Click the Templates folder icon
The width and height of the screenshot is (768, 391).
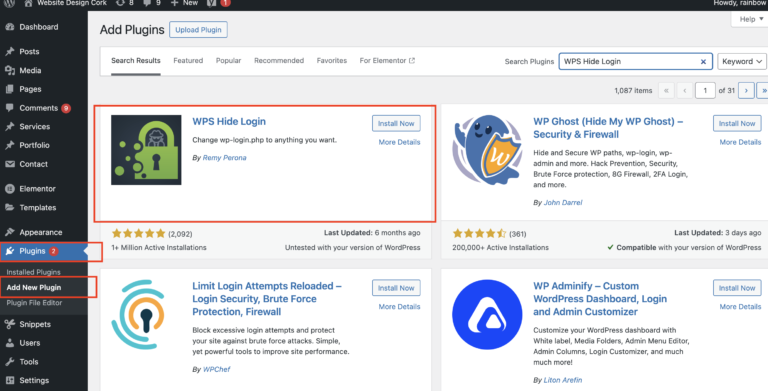pyautogui.click(x=10, y=207)
